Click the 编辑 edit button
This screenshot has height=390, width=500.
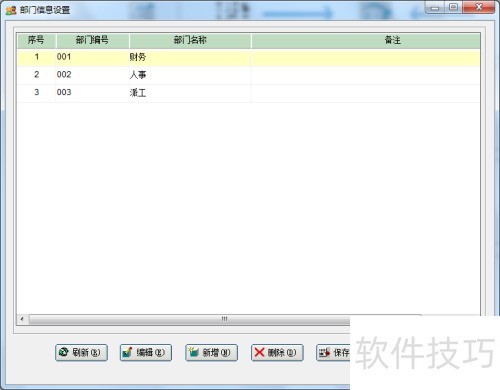click(x=146, y=352)
